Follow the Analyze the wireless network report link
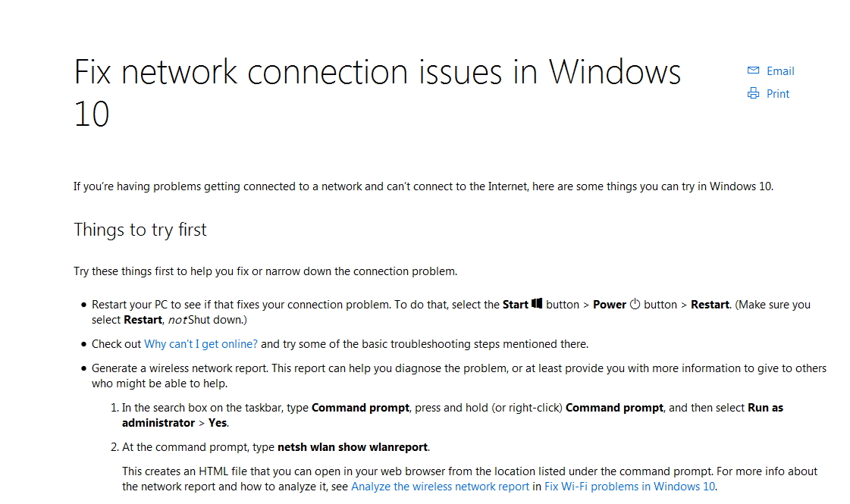 point(440,487)
